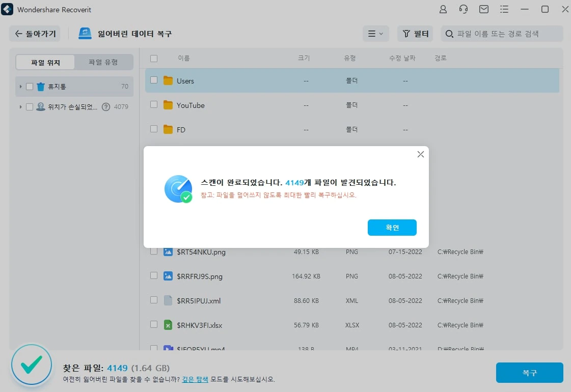
Task: Check the 위치가 손실되었 sidebar checkbox
Action: (30, 106)
